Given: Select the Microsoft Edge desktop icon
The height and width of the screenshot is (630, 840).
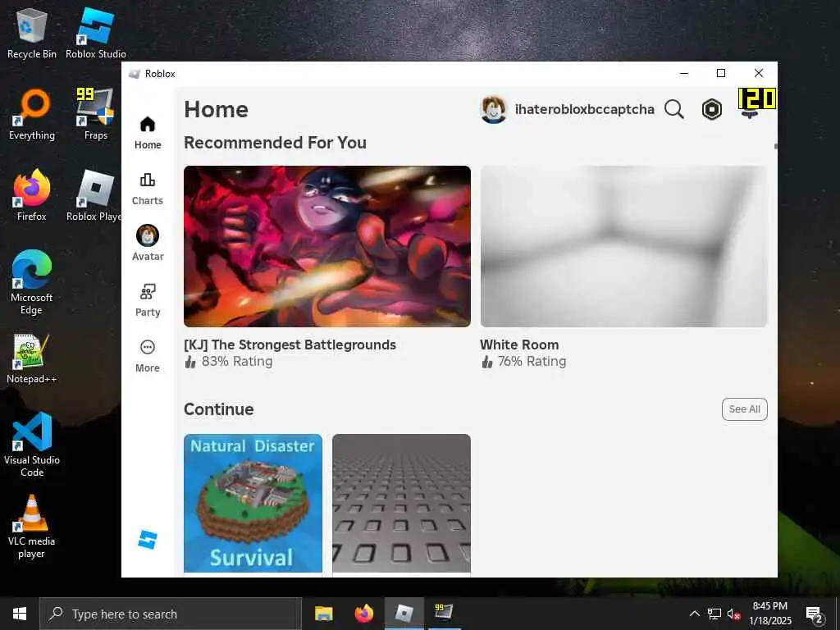Looking at the screenshot, I should pos(32,282).
